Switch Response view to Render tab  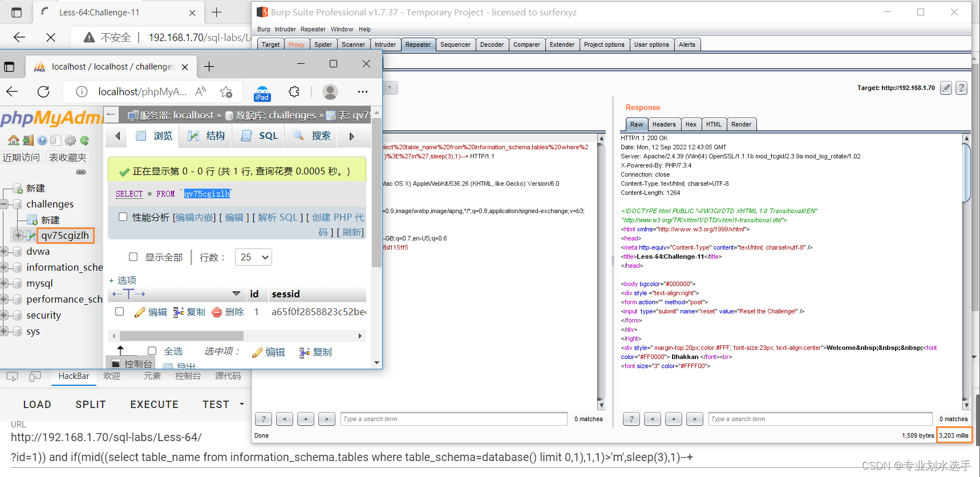(x=741, y=124)
